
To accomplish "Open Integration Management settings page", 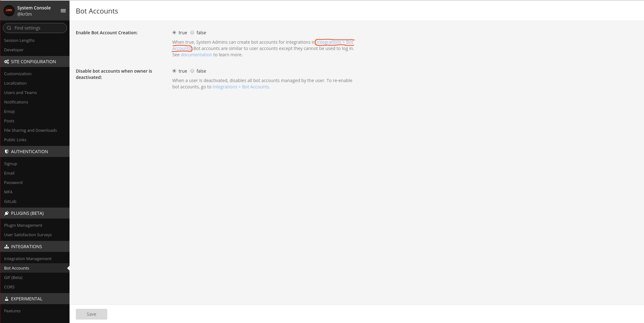I will click(28, 259).
